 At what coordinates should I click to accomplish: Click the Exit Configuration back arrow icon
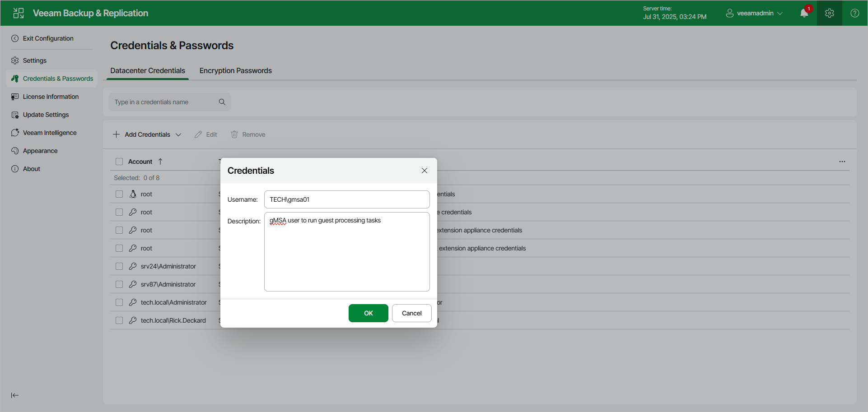pyautogui.click(x=15, y=38)
